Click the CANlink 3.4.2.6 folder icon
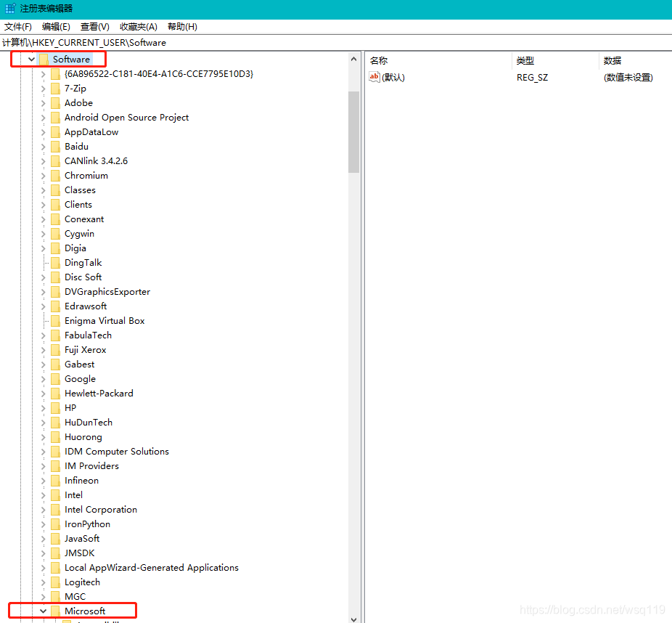 click(55, 161)
